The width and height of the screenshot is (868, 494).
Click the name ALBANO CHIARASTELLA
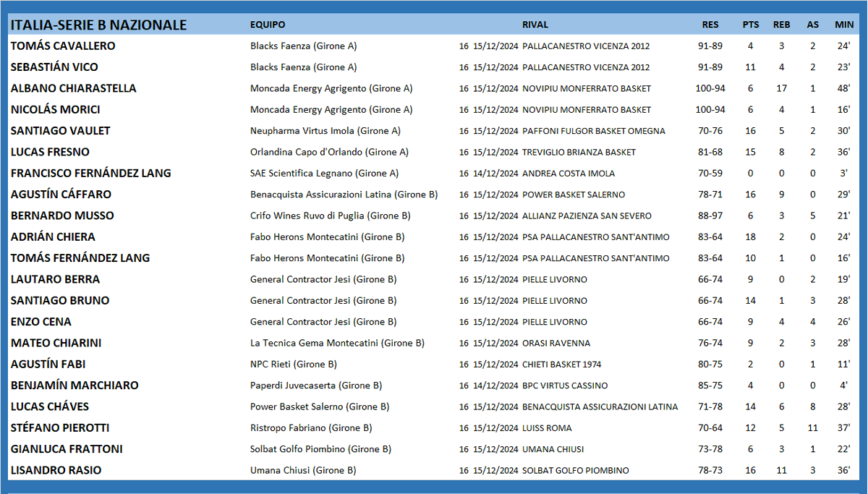coord(73,88)
